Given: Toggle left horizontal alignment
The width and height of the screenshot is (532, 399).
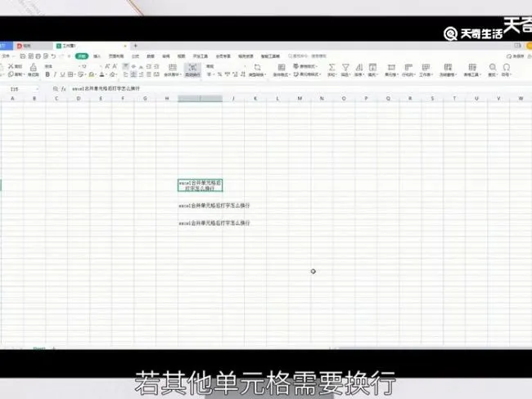Looking at the screenshot, I should pos(126,74).
